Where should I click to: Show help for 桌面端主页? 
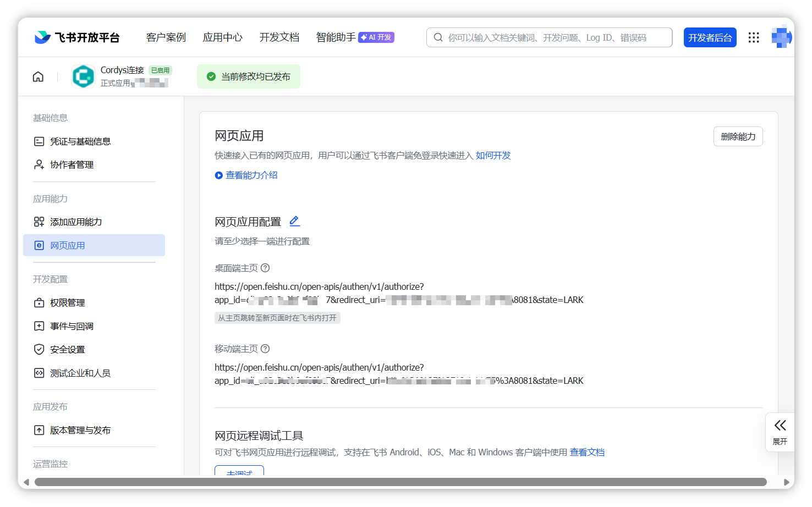click(265, 268)
